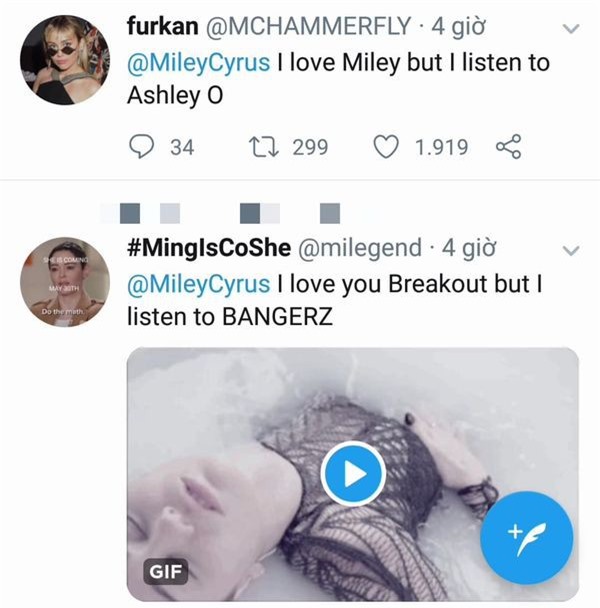Open @MileyCyrus mention in BANGERZ tweet

click(198, 283)
